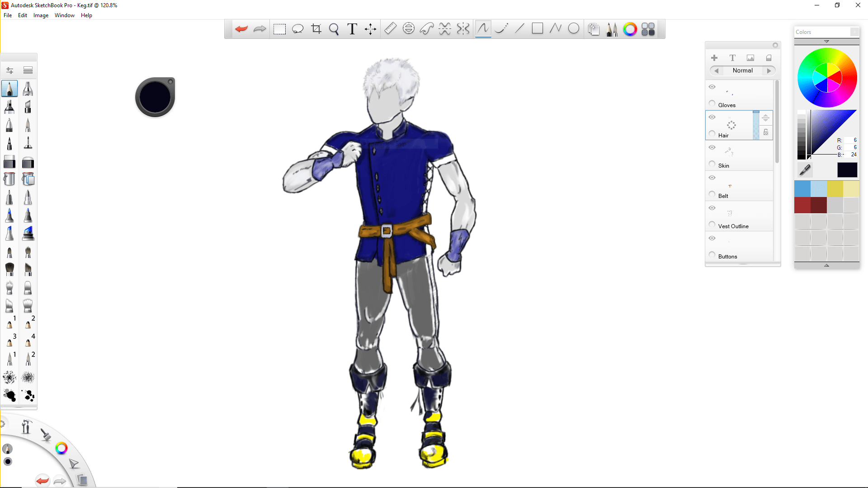This screenshot has height=488, width=868.
Task: Pick the eyedropper color picker
Action: [x=805, y=170]
